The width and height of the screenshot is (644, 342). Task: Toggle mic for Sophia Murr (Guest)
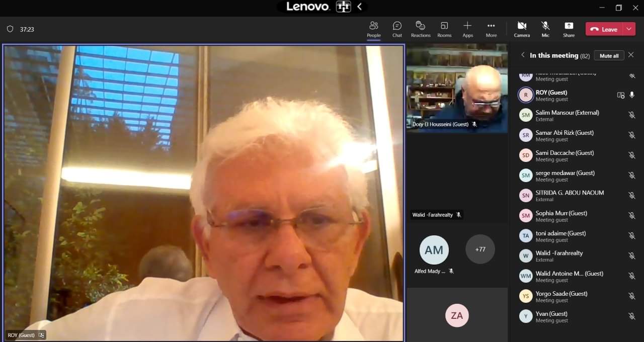tap(632, 216)
